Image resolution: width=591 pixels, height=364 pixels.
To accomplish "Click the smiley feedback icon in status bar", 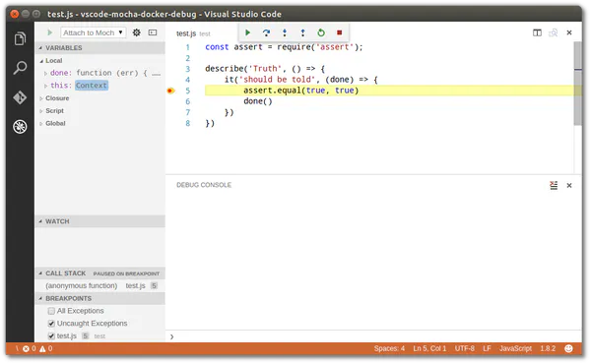I will pyautogui.click(x=568, y=348).
